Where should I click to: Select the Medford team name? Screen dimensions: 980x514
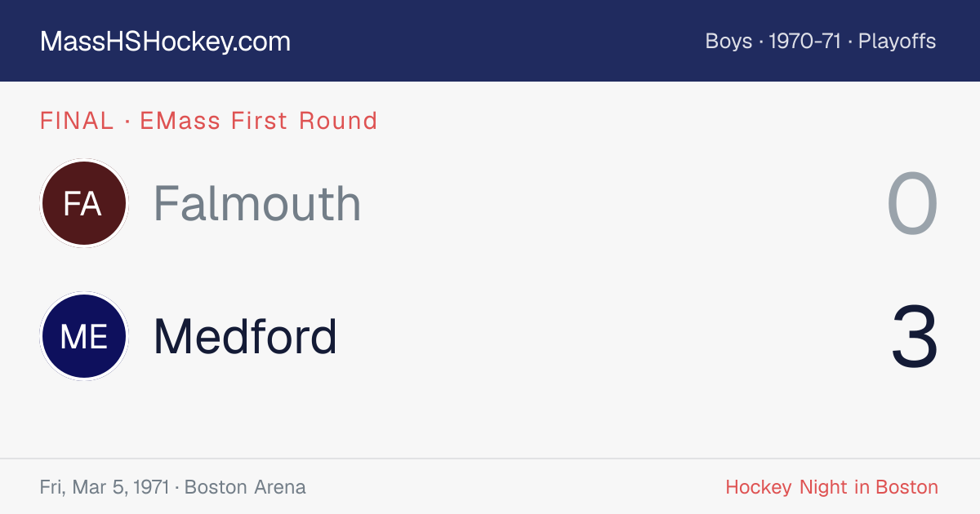pos(246,336)
